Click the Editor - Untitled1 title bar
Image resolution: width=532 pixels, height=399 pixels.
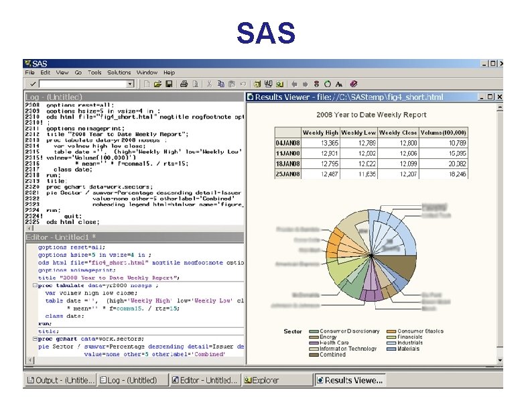135,237
